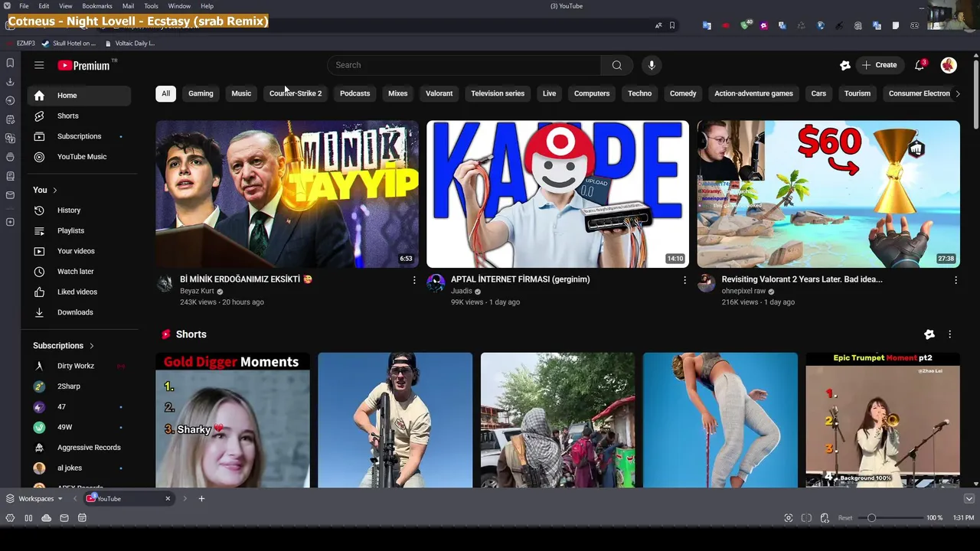Open ohnepixel raw channel avatar
The height and width of the screenshot is (551, 980).
click(x=706, y=283)
